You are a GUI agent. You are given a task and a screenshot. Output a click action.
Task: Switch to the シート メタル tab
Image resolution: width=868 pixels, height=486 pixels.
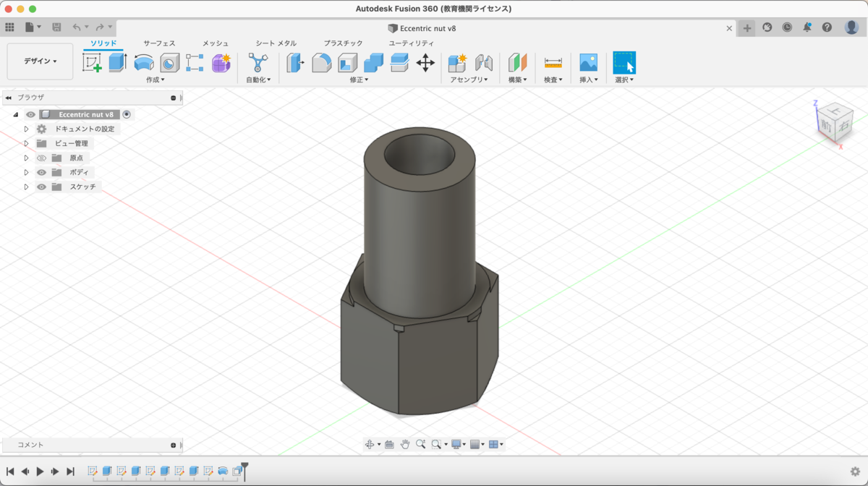(x=276, y=43)
